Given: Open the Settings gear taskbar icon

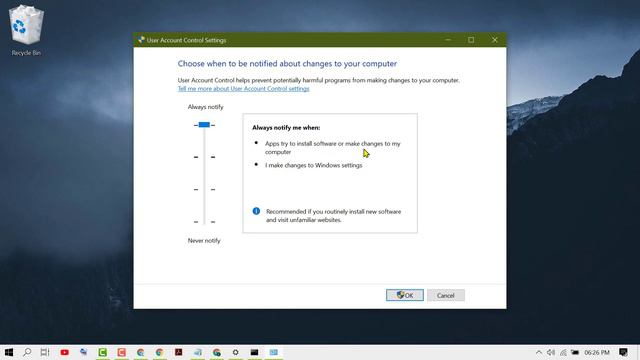Looking at the screenshot, I should 236,352.
